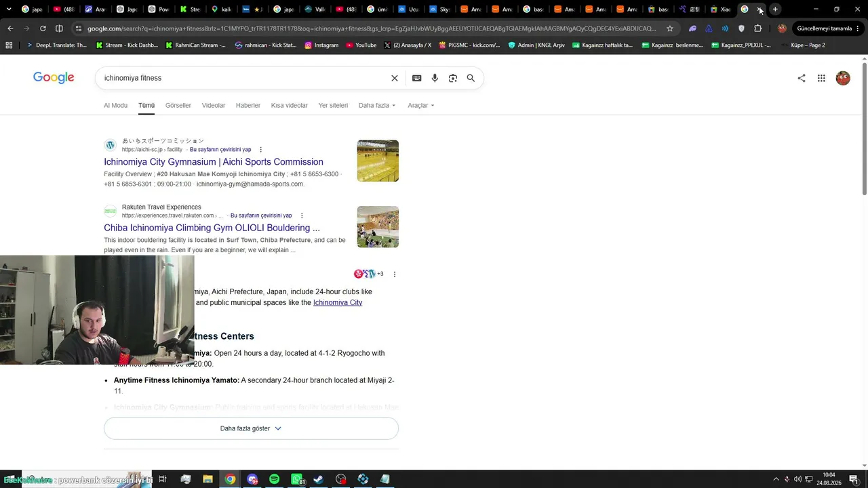The width and height of the screenshot is (868, 488).
Task: Reload the current page
Action: pos(43,28)
